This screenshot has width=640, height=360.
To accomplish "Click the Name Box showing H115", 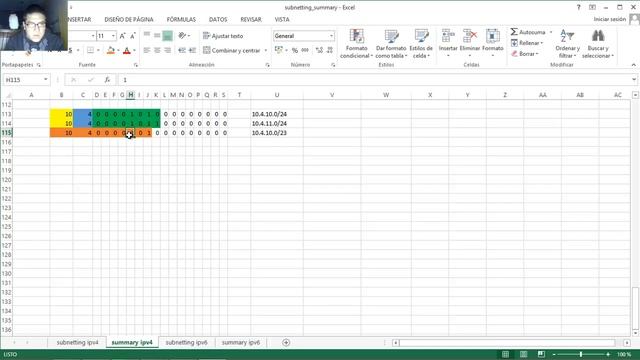I will pyautogui.click(x=23, y=80).
